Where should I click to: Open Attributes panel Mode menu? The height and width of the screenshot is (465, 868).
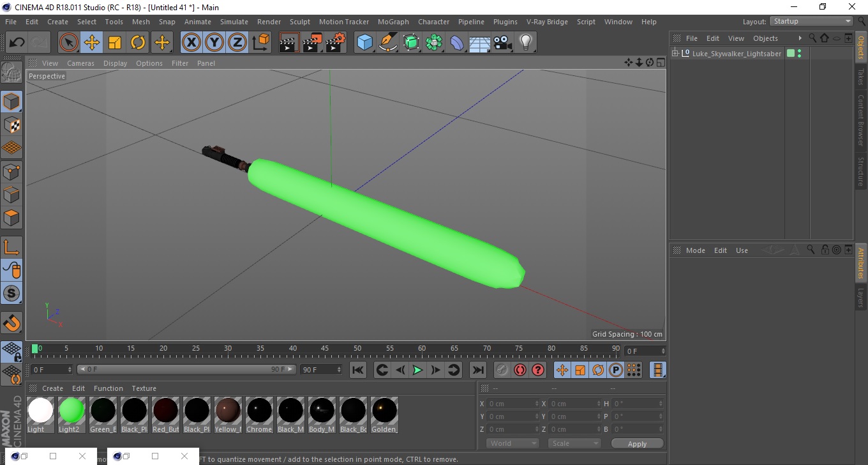pos(695,250)
